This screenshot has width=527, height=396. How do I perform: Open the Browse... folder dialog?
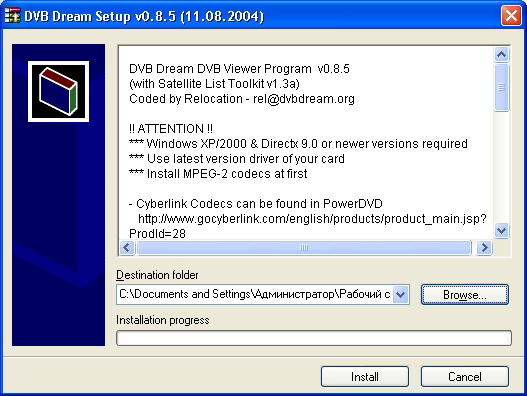[465, 295]
